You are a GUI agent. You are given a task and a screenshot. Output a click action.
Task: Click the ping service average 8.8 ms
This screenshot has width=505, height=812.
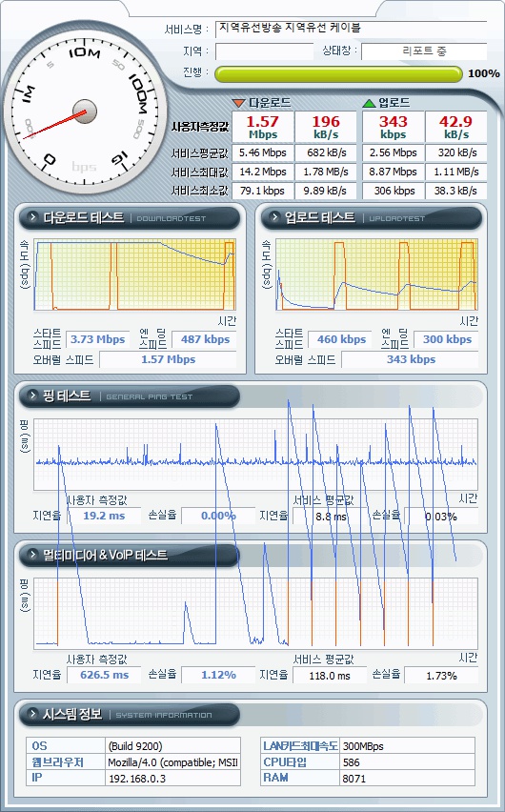[330, 517]
